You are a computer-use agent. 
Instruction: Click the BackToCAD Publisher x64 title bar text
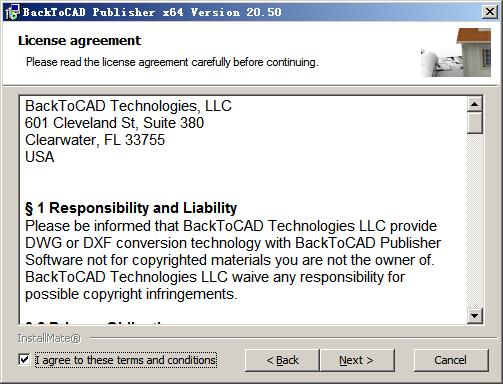tap(152, 12)
